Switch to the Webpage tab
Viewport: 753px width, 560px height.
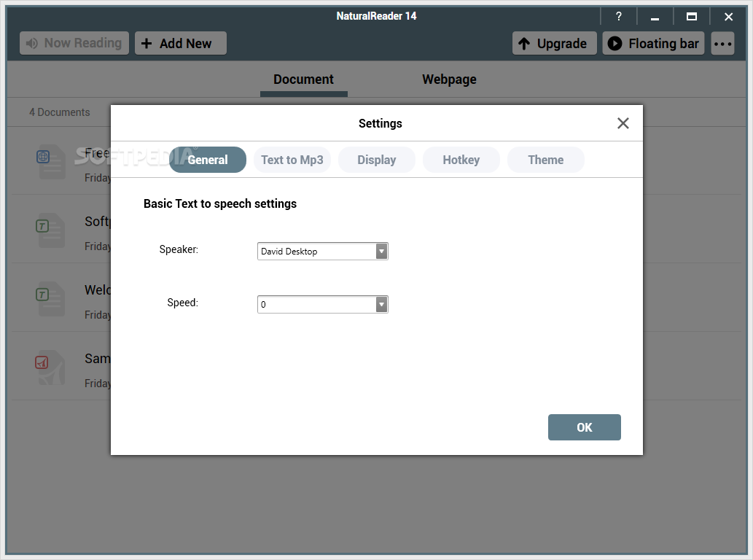coord(449,79)
